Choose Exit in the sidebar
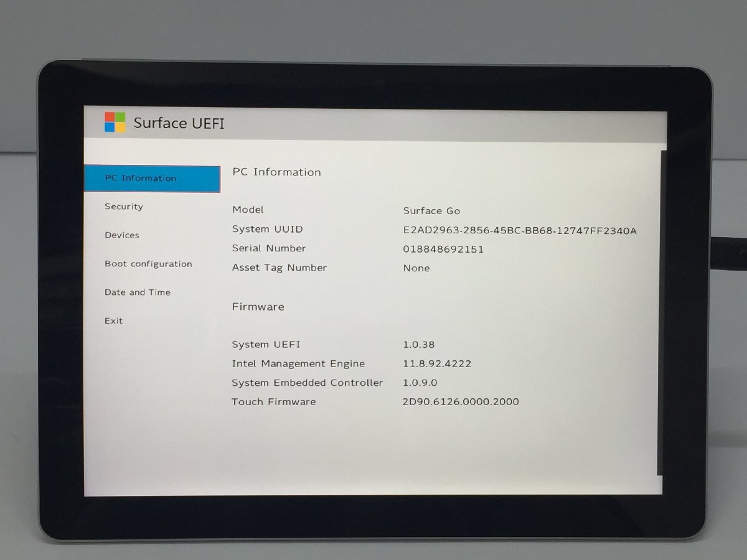The width and height of the screenshot is (747, 560). [113, 321]
